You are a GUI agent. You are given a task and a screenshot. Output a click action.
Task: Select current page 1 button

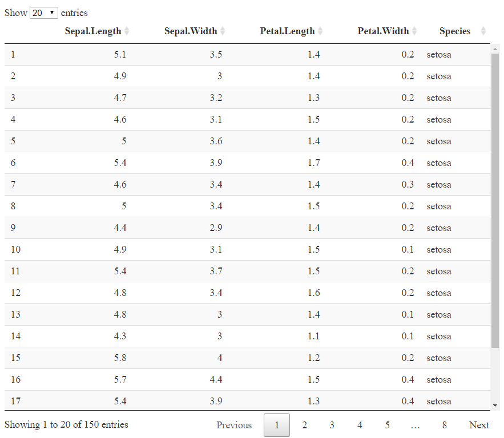pos(277,425)
